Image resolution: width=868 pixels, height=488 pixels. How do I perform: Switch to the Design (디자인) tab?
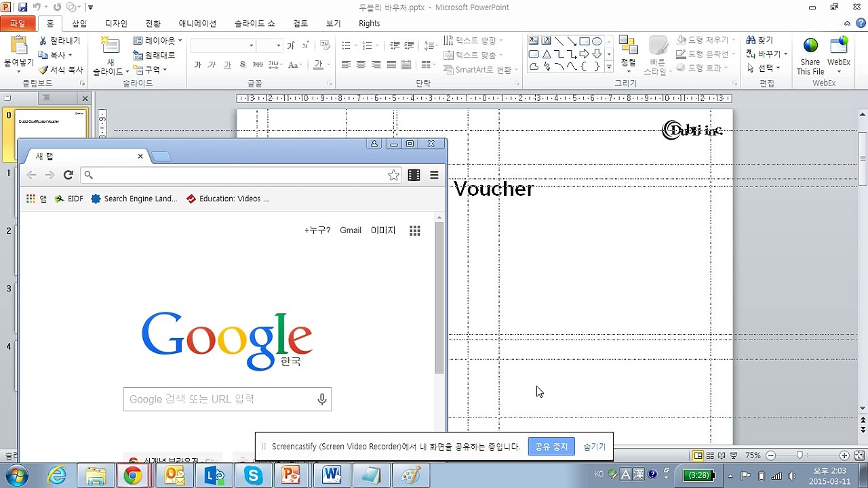coord(116,24)
